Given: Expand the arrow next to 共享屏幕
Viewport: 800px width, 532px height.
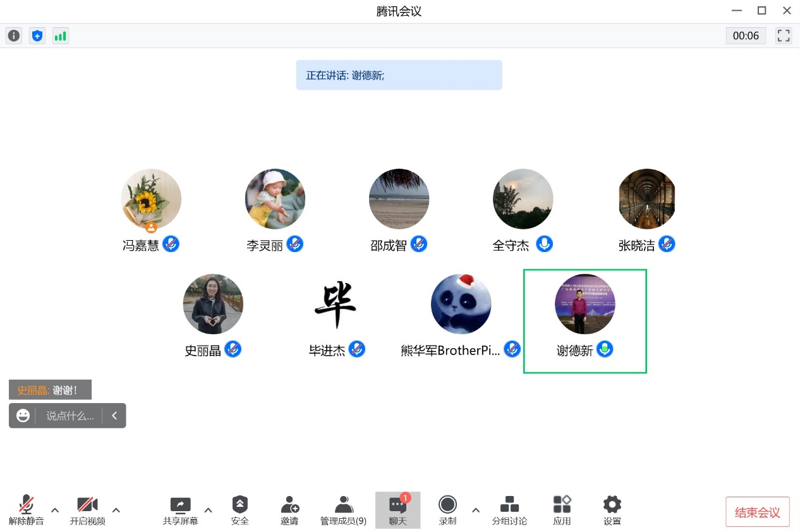Looking at the screenshot, I should pyautogui.click(x=209, y=511).
